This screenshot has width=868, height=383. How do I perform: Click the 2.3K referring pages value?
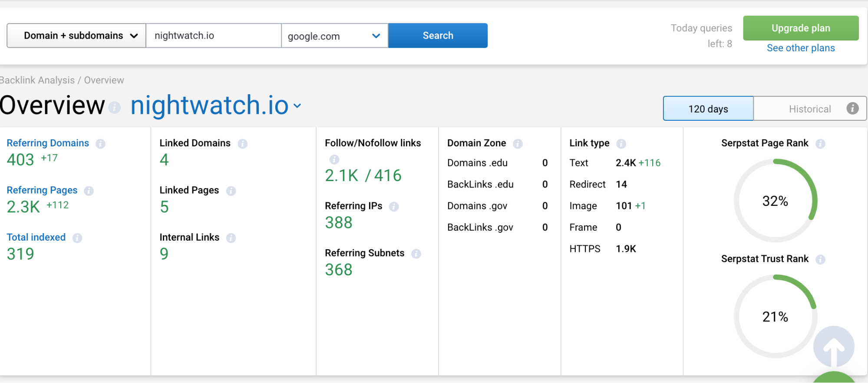tap(23, 207)
